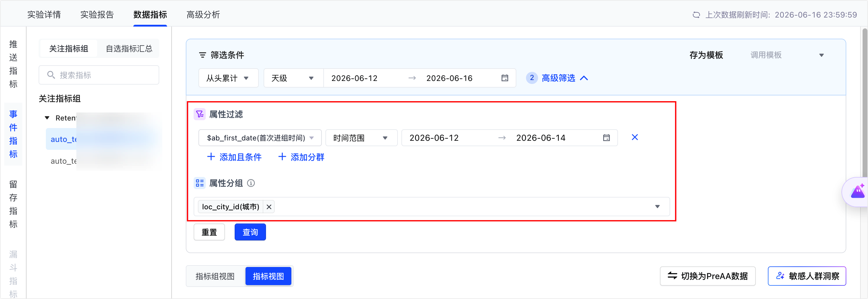Collapse the Reten metric group triangle
The height and width of the screenshot is (299, 868).
pyautogui.click(x=47, y=118)
